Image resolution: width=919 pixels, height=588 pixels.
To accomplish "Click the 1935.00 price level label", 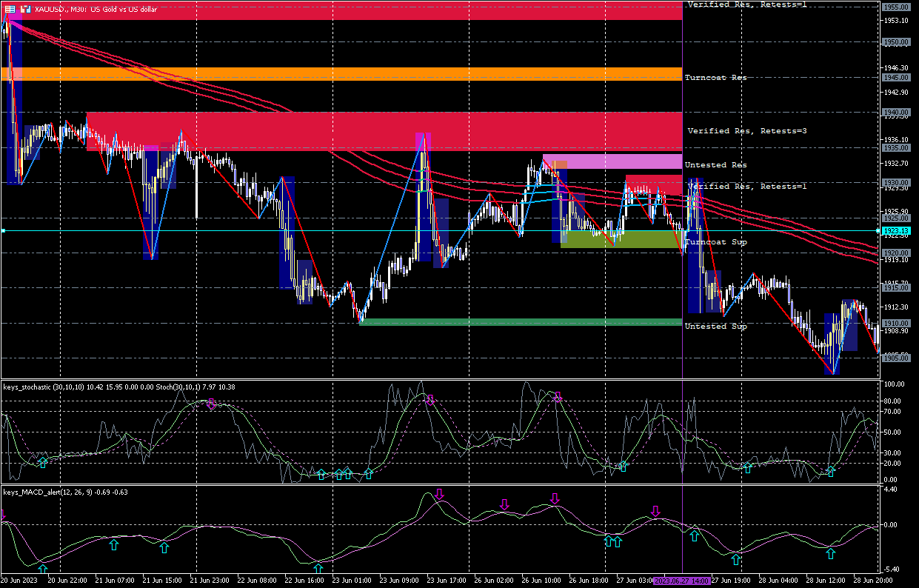I will 895,147.
